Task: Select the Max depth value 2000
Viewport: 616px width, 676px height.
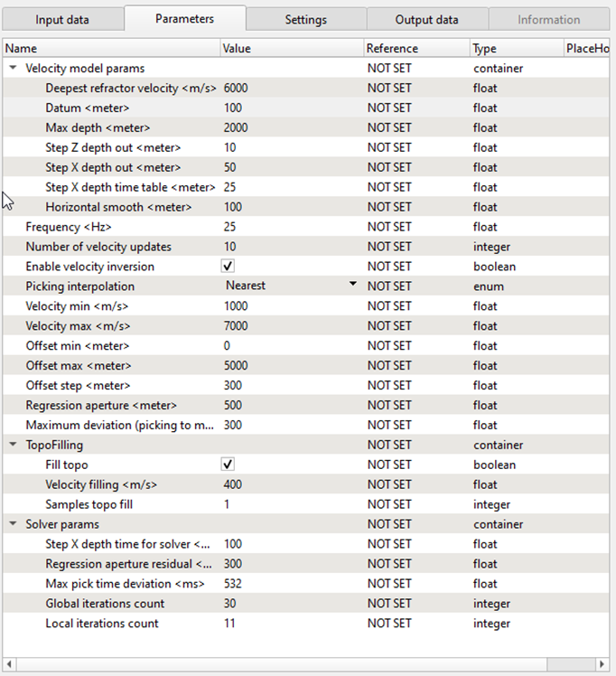Action: [289, 127]
